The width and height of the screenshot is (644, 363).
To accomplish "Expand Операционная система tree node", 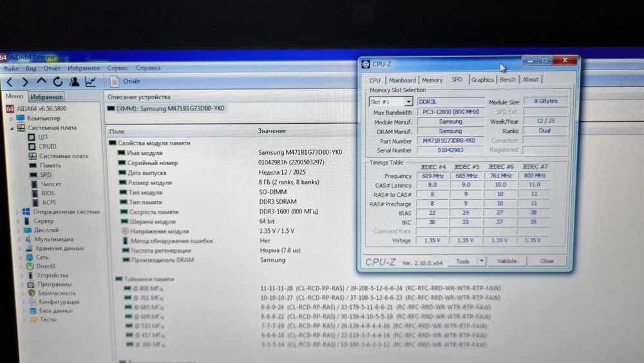I will click(x=17, y=212).
